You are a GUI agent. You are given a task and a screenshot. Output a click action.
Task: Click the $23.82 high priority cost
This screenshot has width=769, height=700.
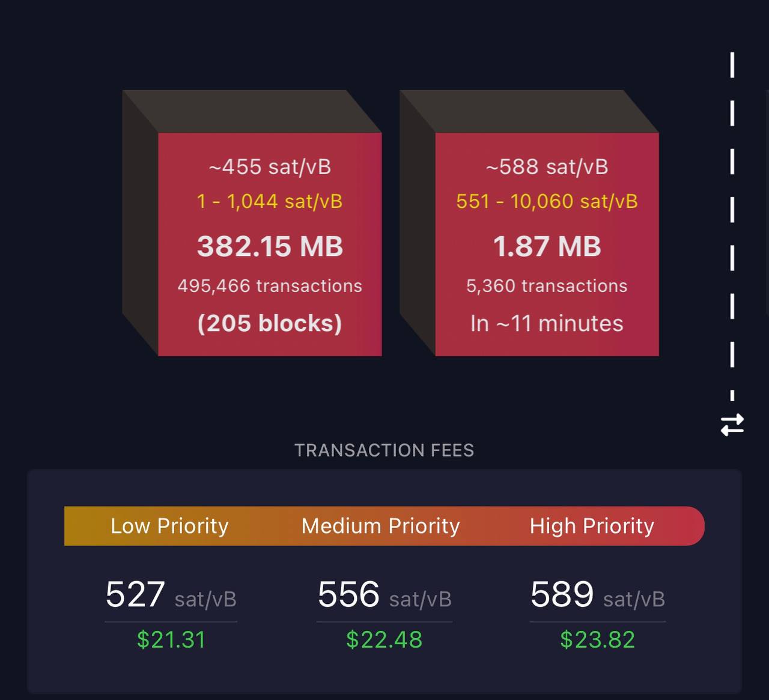(597, 639)
